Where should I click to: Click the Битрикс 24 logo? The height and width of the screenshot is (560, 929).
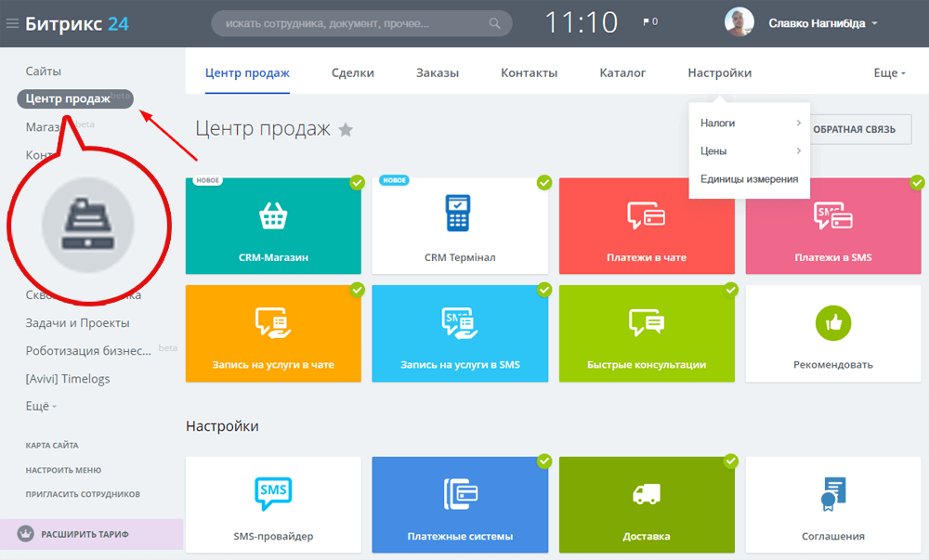[x=77, y=23]
